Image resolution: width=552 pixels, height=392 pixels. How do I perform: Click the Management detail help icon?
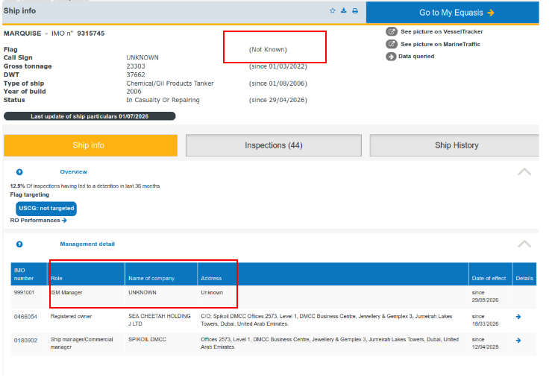(19, 244)
